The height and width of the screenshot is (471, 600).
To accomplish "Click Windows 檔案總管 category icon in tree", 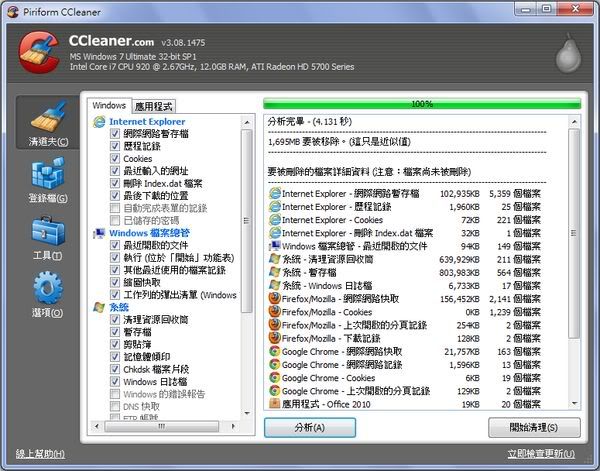I will pos(99,233).
